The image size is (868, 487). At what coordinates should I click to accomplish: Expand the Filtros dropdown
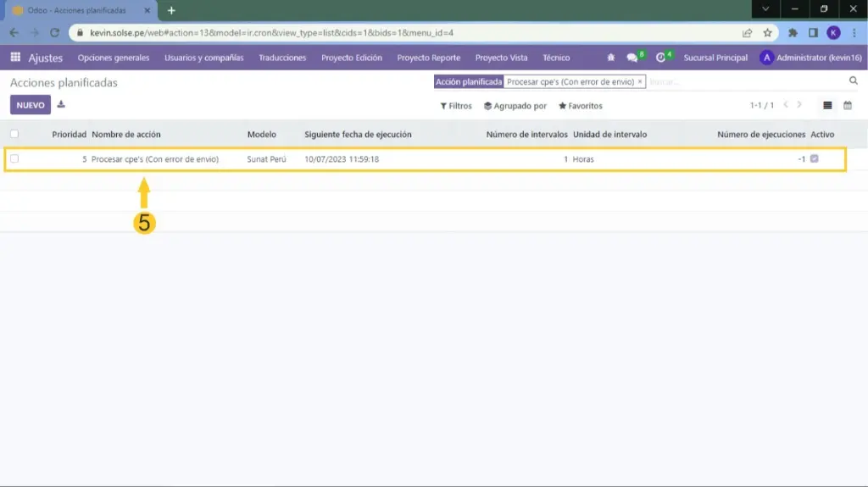tap(456, 106)
